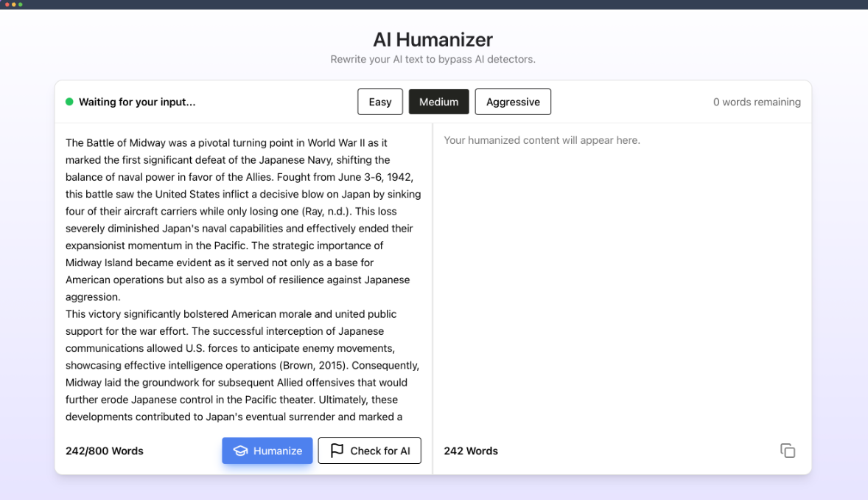The height and width of the screenshot is (500, 868).
Task: Click the 242/800 Words counter
Action: tap(104, 451)
